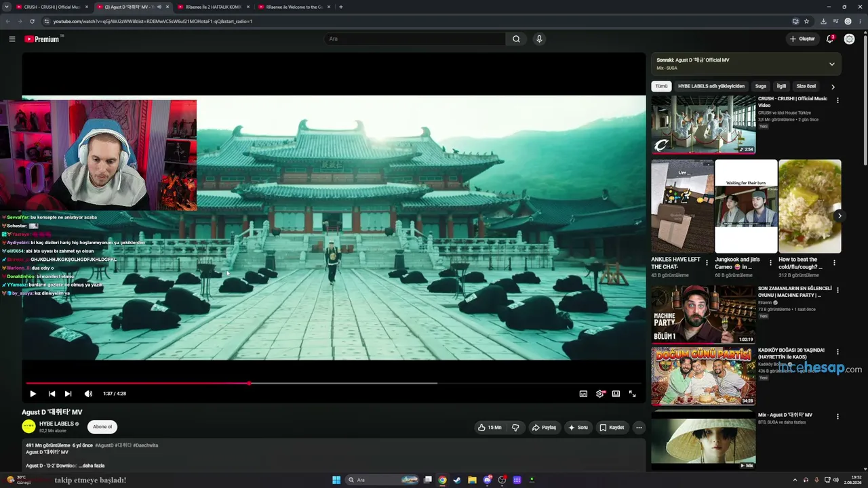This screenshot has width=868, height=488.
Task: Open options for Mix Agust D
Action: click(837, 416)
